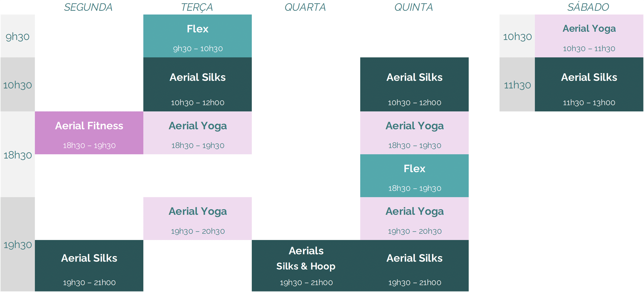Click Saturday Aerial Yoga 10h30 – 11h30
Screen dimensions: 644x292
tap(589, 36)
